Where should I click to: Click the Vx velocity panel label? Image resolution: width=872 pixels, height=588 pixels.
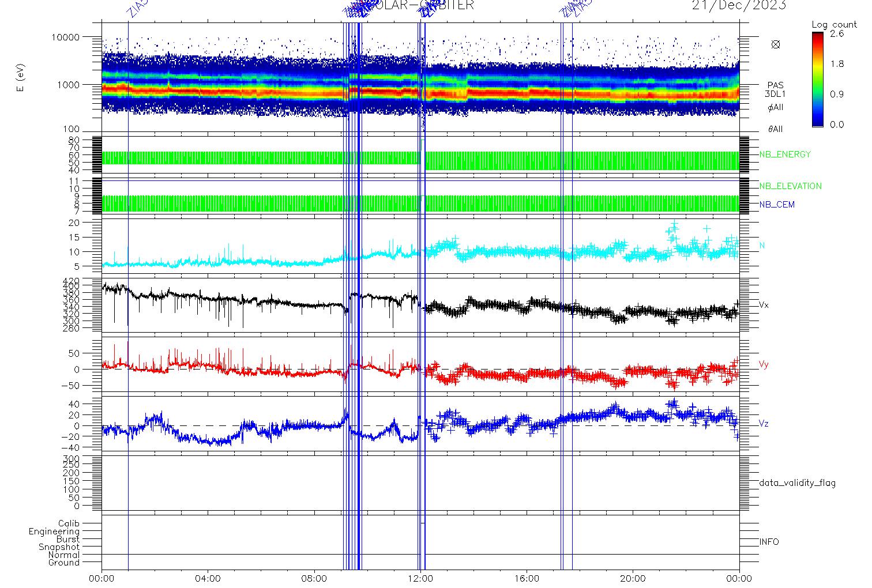click(x=764, y=304)
